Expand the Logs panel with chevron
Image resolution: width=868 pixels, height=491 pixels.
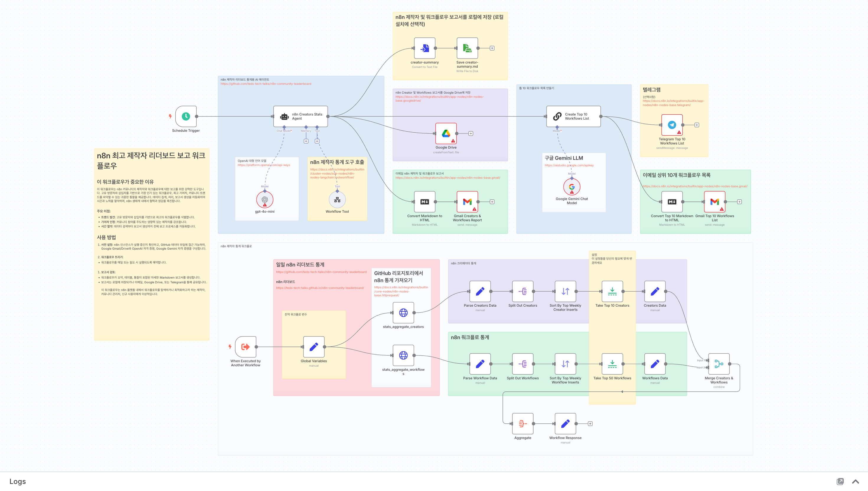856,482
